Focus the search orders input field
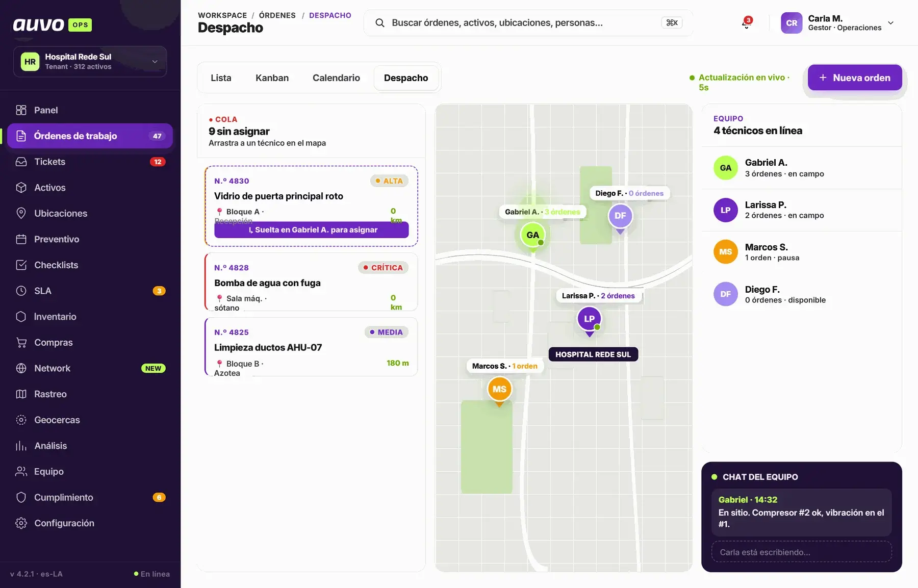 [x=528, y=23]
